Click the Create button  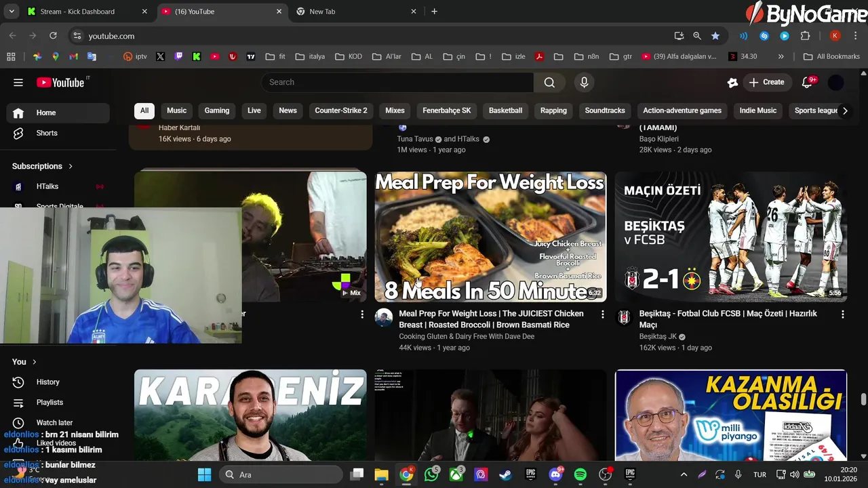tap(766, 83)
